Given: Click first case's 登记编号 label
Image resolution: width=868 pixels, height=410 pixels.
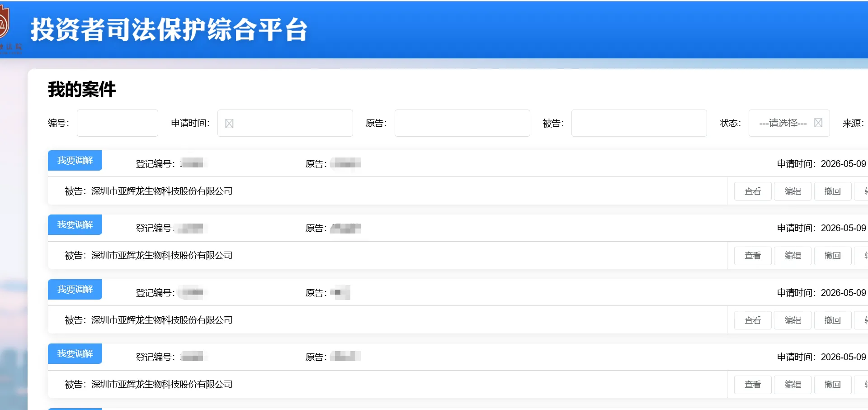Looking at the screenshot, I should [x=155, y=164].
